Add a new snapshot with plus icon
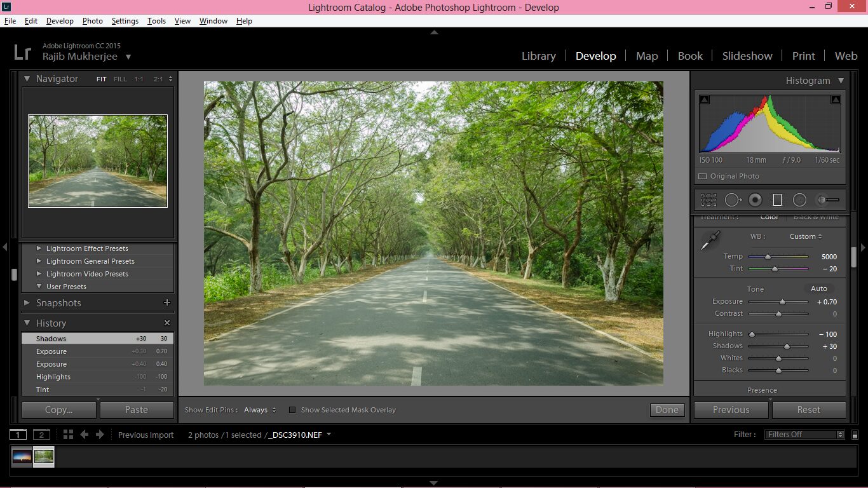 pyautogui.click(x=167, y=303)
